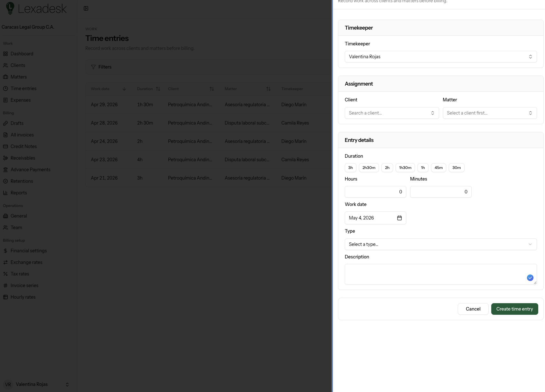Click Create time entry button
Screen dimensions: 545x392
pos(514,309)
